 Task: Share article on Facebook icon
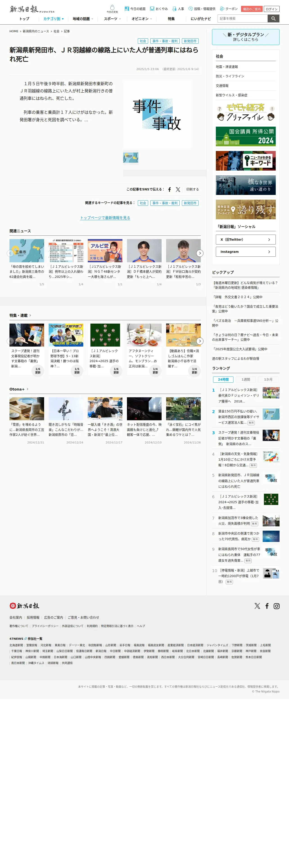click(x=169, y=189)
